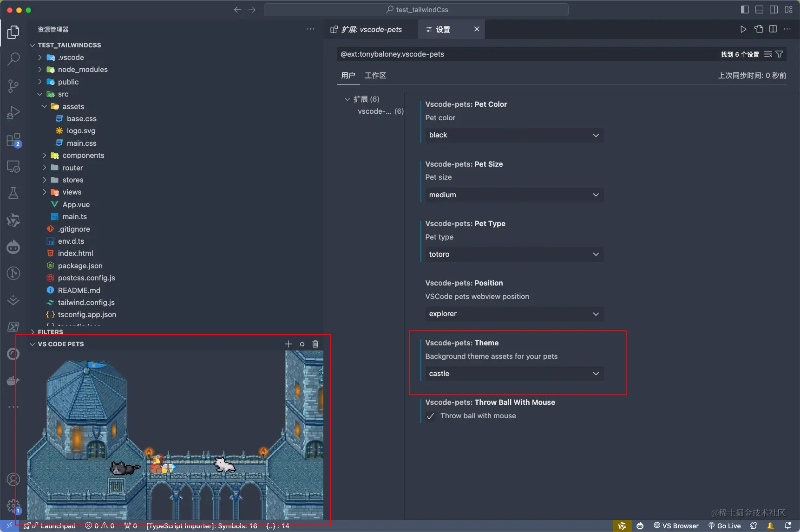Image resolution: width=800 pixels, height=532 pixels.
Task: Select vscode-... (6) settings tree entry
Action: (380, 111)
